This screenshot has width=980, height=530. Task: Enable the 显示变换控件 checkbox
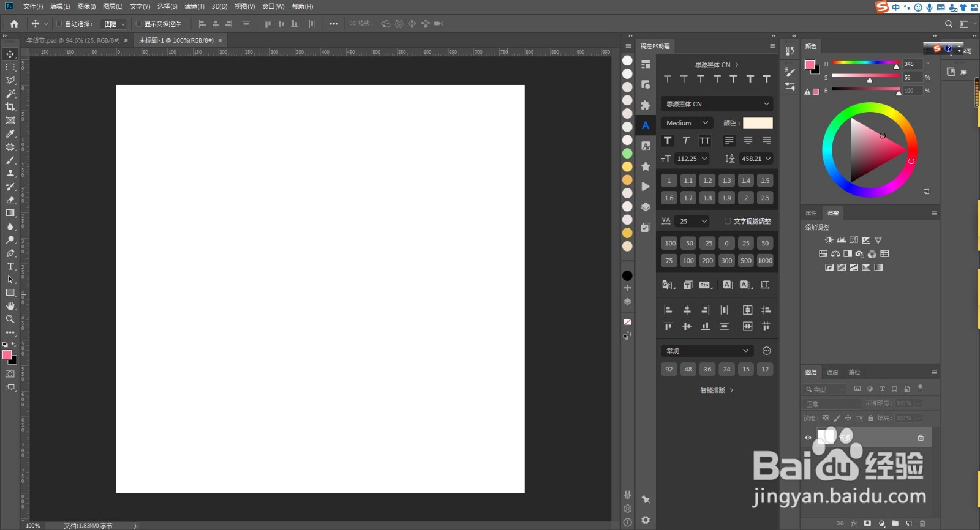139,24
